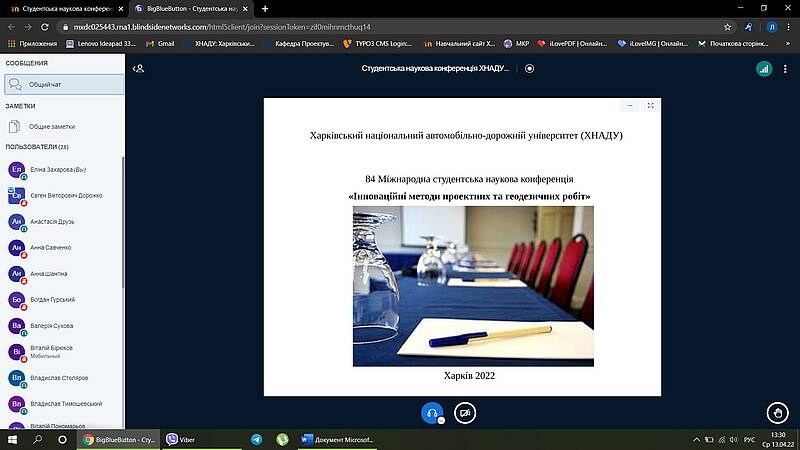Open Общие заметки shared notes
Screen dimensions: 800x450
pos(64,127)
